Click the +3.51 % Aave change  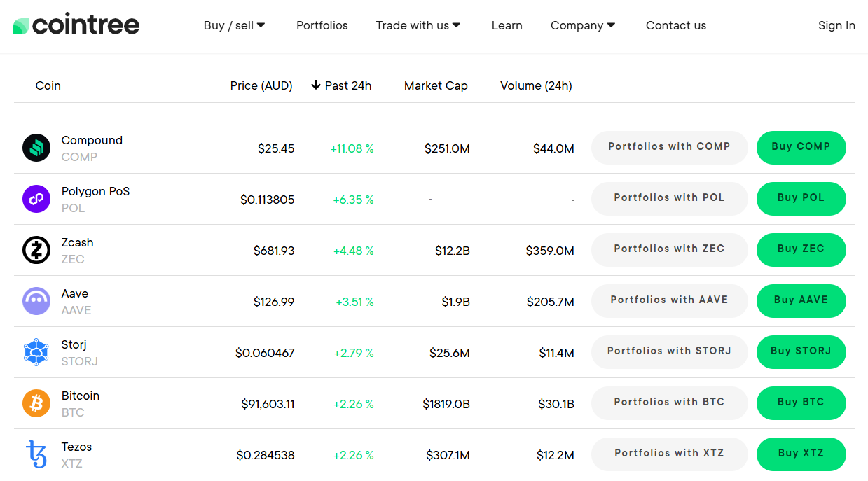click(x=354, y=302)
